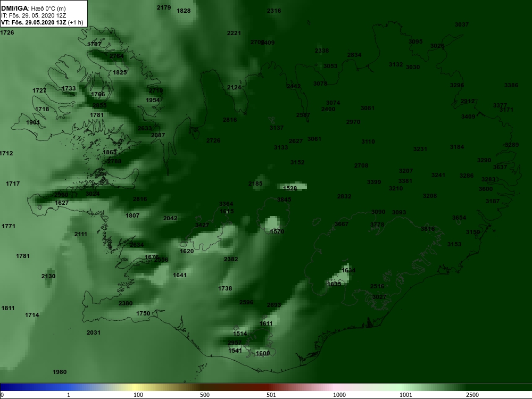532x399 pixels.
Task: Click the map value 3095
Action: point(415,41)
